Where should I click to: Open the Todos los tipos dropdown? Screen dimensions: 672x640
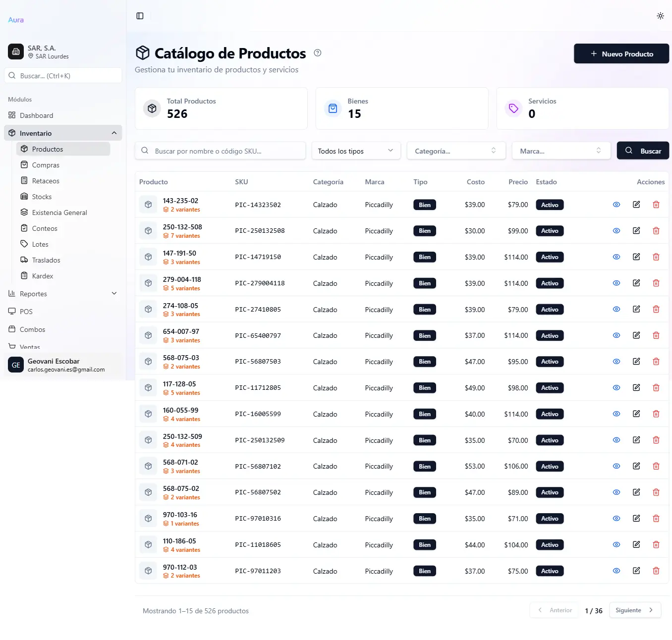pos(356,151)
